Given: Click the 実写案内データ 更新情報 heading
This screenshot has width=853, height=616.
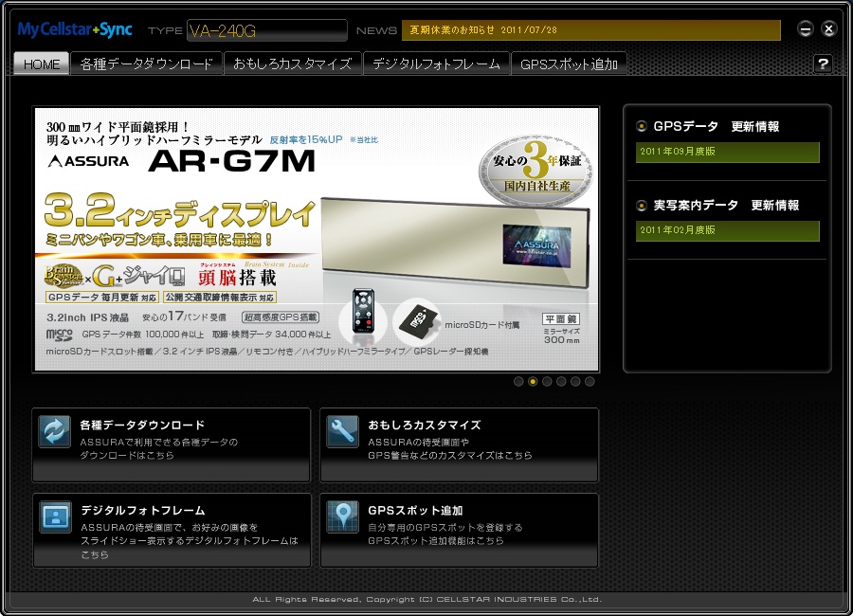Looking at the screenshot, I should 726,205.
